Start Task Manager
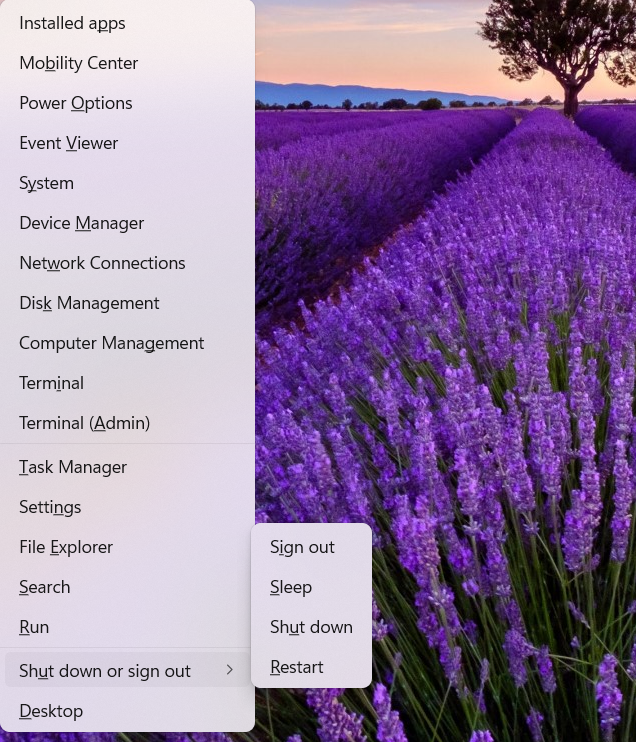The image size is (636, 742). point(73,467)
